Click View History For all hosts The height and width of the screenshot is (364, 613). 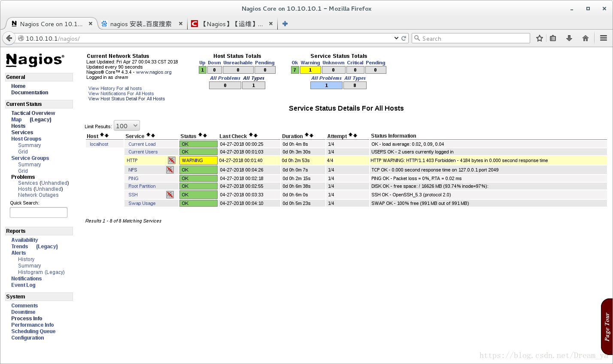pos(115,88)
